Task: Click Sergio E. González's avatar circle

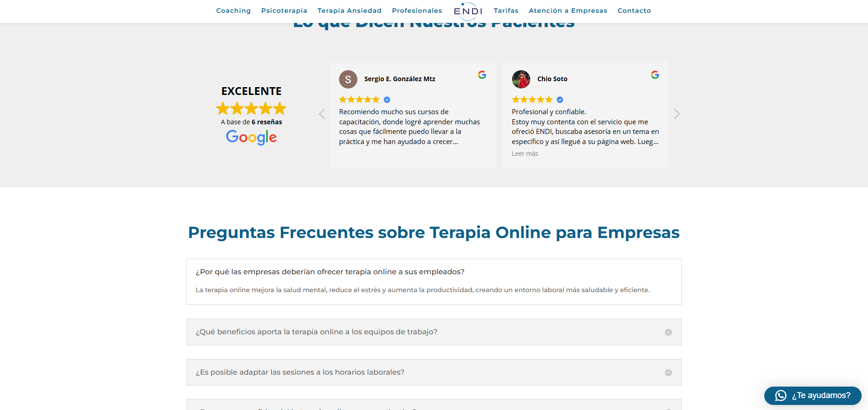Action: 348,79
